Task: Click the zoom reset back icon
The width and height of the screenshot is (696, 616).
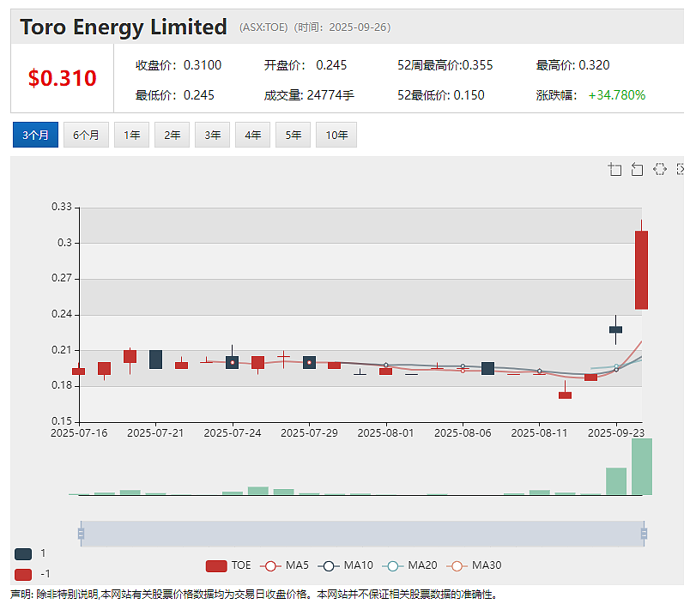Action: (637, 169)
